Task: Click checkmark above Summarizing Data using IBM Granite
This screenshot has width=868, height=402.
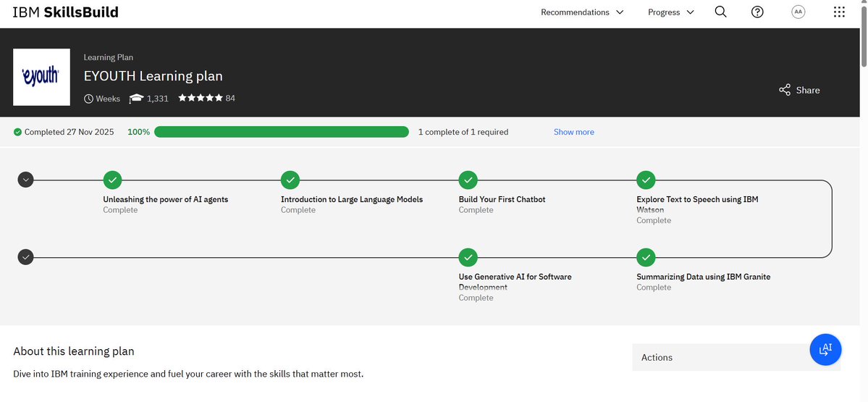Action: pos(646,257)
